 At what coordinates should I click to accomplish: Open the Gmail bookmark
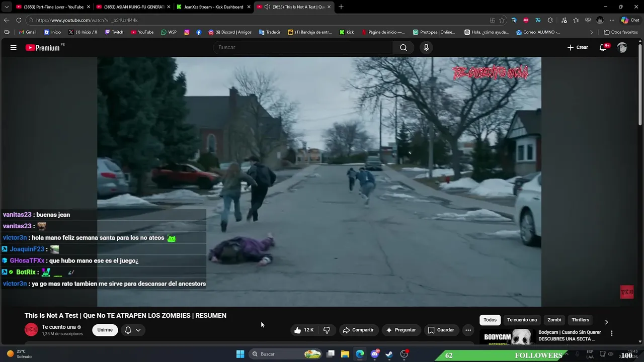coord(27,32)
